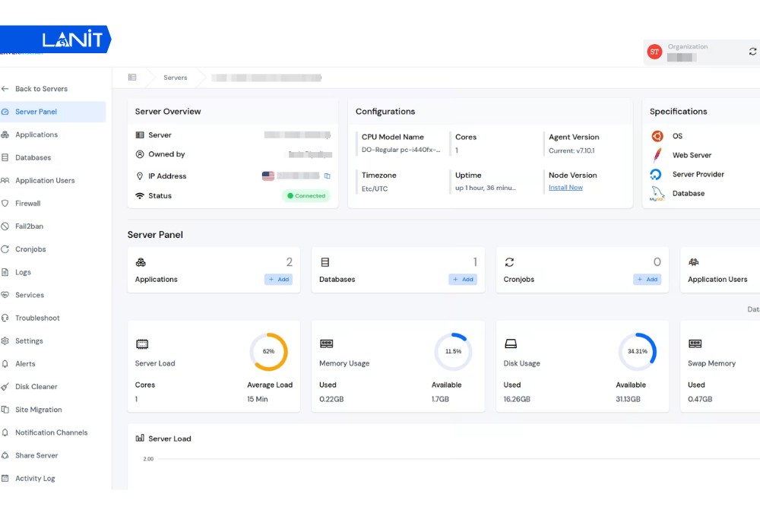760x532 pixels.
Task: Navigate to Servers via the breadcrumb
Action: (x=175, y=77)
